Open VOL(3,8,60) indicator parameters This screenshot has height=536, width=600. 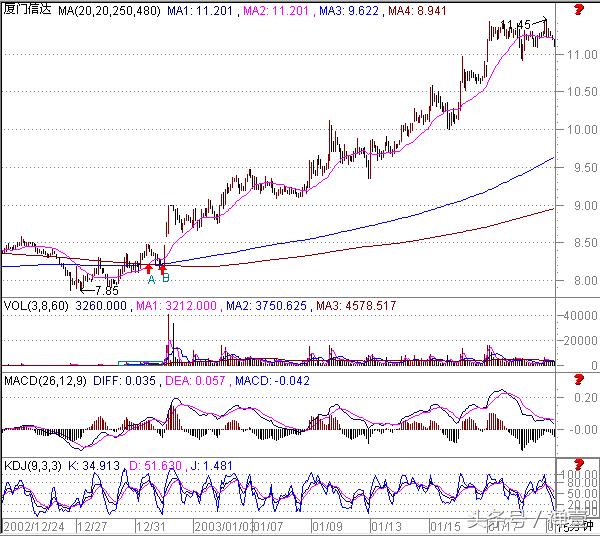[x=34, y=306]
